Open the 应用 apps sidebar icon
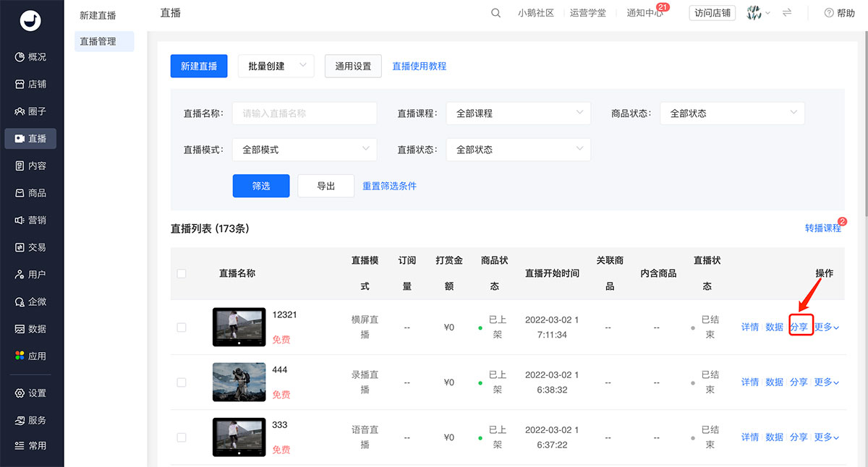Screen dimensions: 868x467 pyautogui.click(x=20, y=356)
